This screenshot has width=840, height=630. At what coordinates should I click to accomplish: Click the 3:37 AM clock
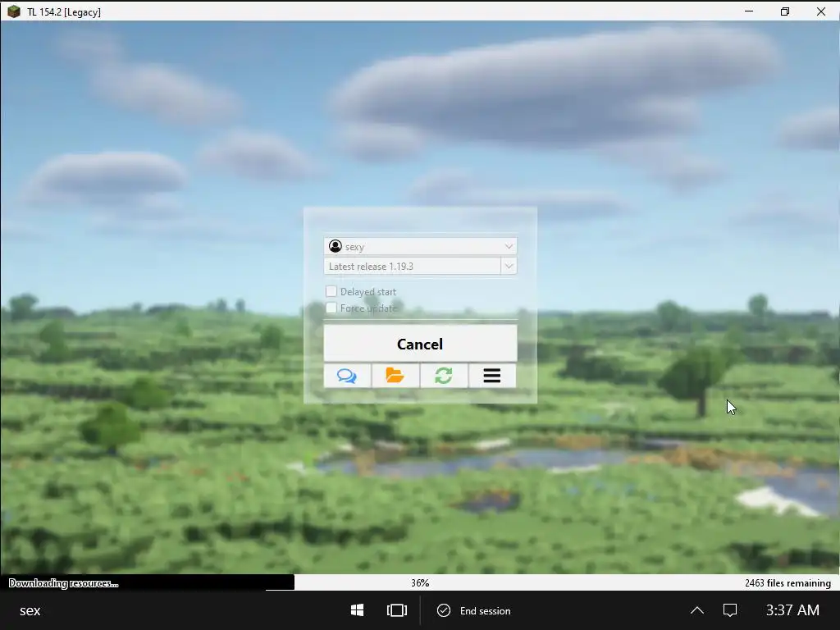pos(792,610)
